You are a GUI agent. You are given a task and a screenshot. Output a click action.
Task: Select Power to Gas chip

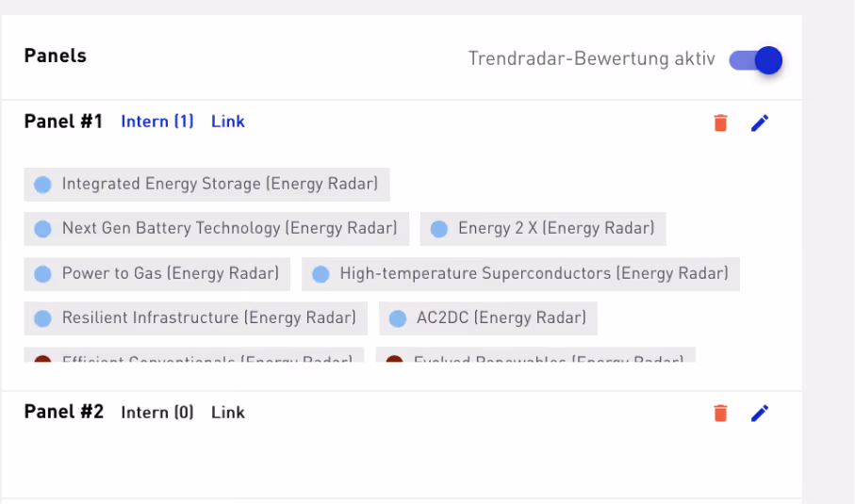tap(157, 273)
